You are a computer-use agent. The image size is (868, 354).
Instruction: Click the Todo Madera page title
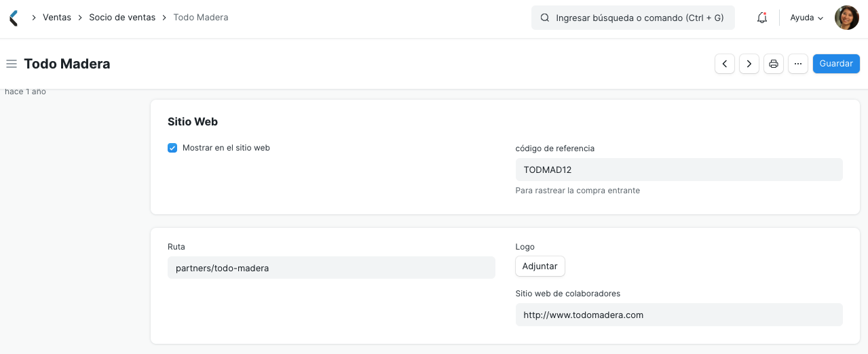(x=67, y=64)
